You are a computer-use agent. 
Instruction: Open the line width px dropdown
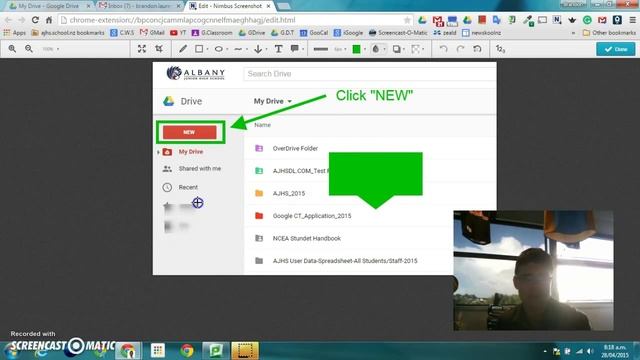pyautogui.click(x=340, y=49)
